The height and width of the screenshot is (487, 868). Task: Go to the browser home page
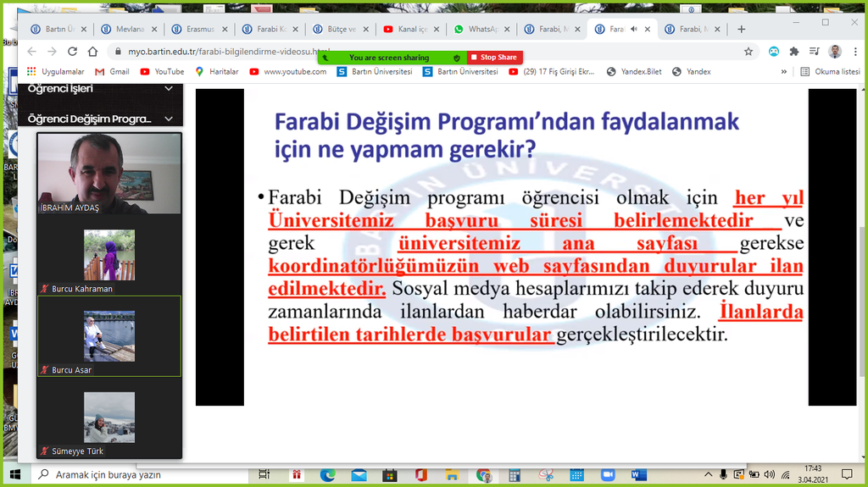tap(92, 52)
